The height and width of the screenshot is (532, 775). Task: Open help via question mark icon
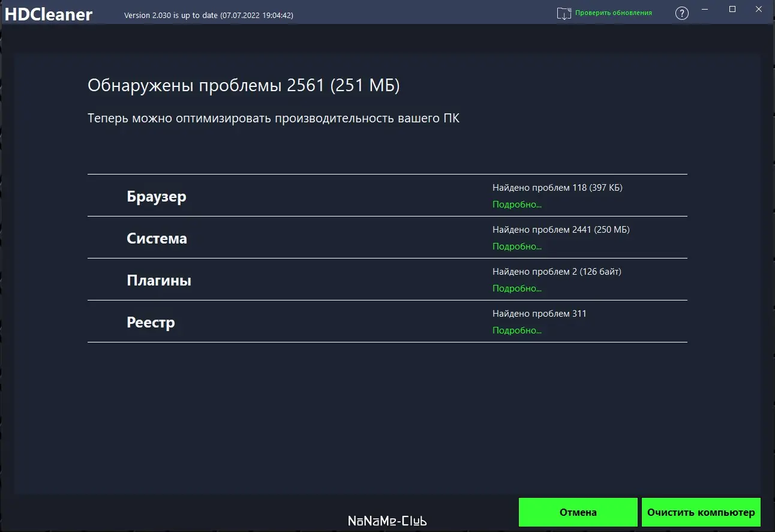(x=682, y=13)
